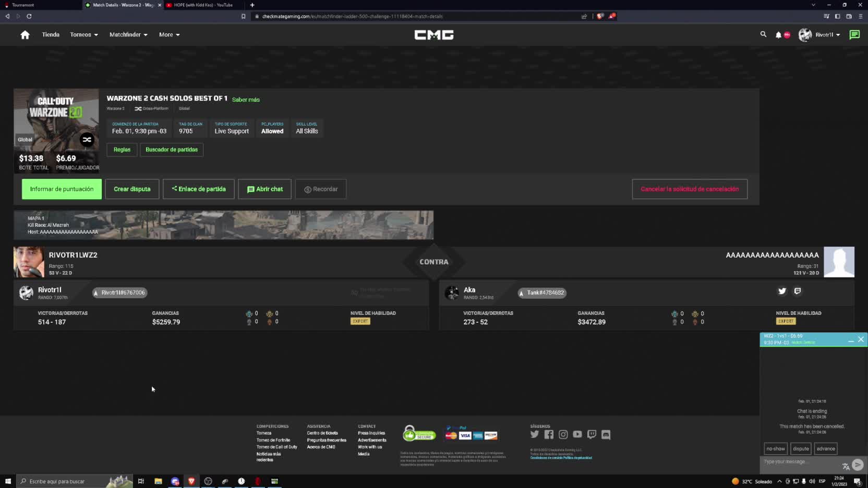Click the chat translate icon
The height and width of the screenshot is (488, 868).
point(846,466)
